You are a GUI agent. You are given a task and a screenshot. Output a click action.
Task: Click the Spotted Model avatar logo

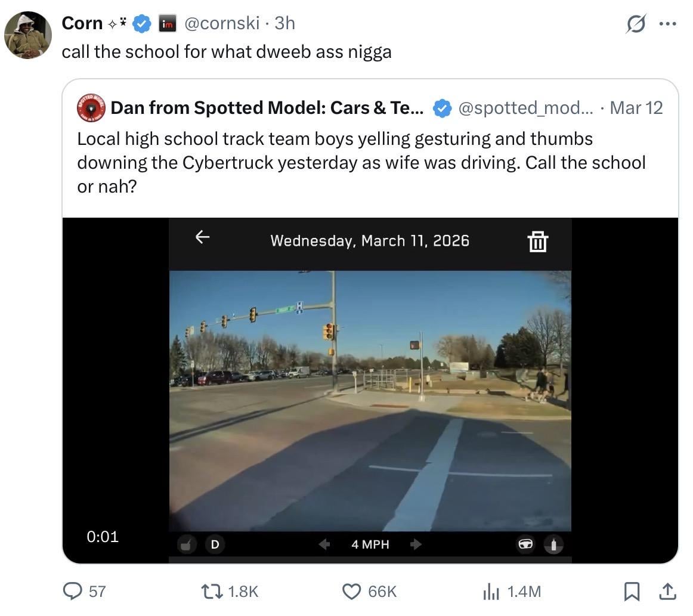click(91, 108)
